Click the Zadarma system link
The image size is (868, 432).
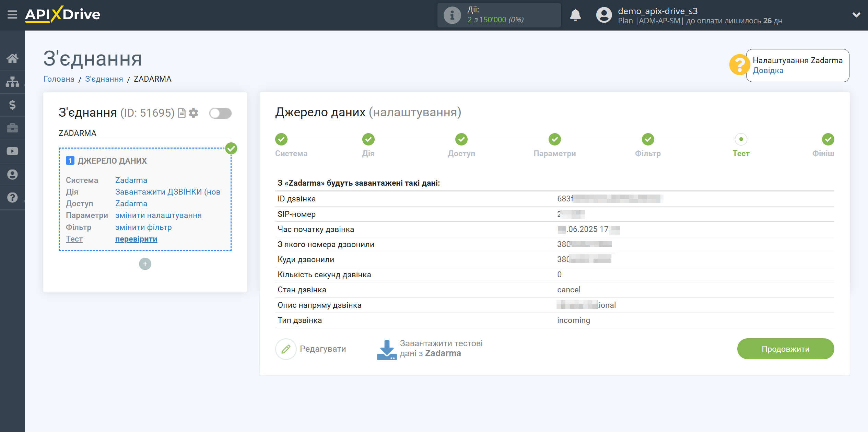[131, 180]
